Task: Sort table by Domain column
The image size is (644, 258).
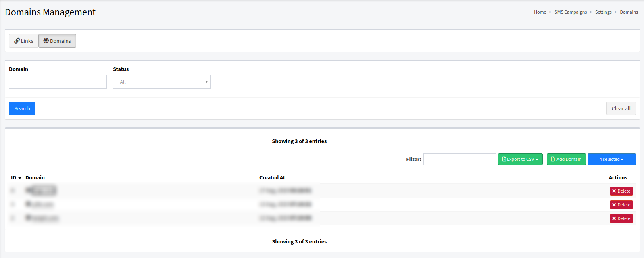Action: coord(35,178)
